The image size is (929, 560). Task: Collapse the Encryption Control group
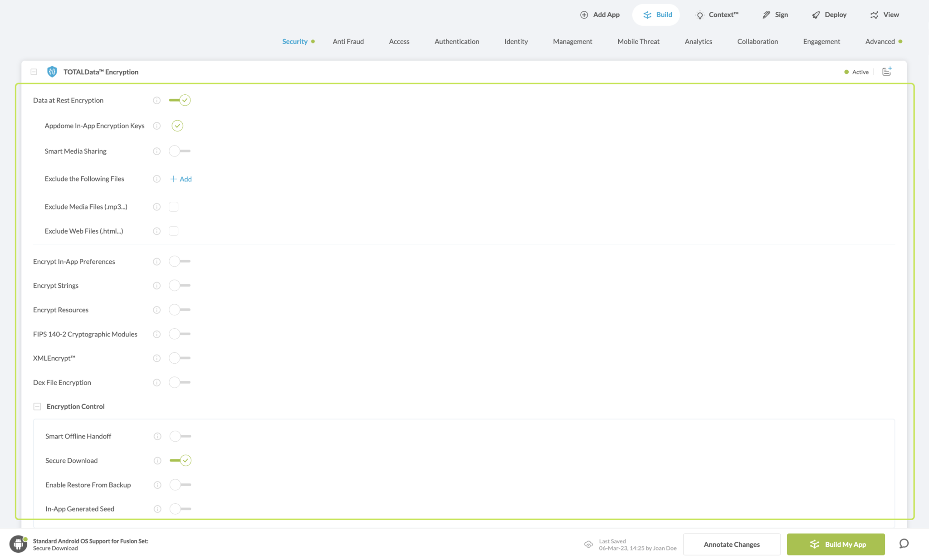pos(37,407)
